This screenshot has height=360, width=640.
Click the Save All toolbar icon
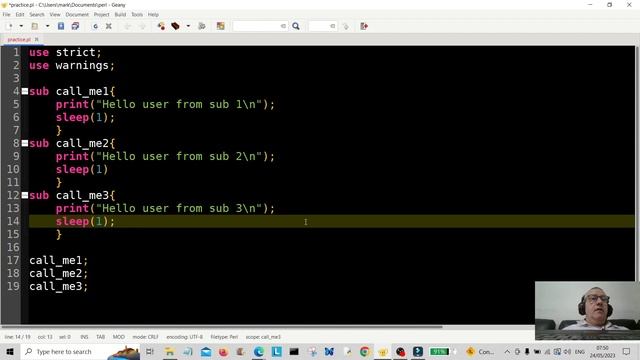75,26
